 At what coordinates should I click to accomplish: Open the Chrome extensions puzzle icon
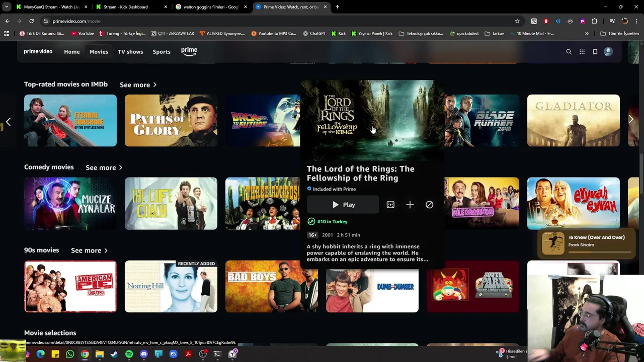[595, 21]
